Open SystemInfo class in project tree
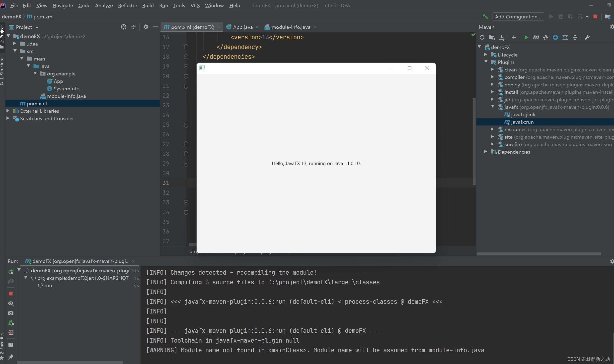This screenshot has width=614, height=364. tap(66, 89)
